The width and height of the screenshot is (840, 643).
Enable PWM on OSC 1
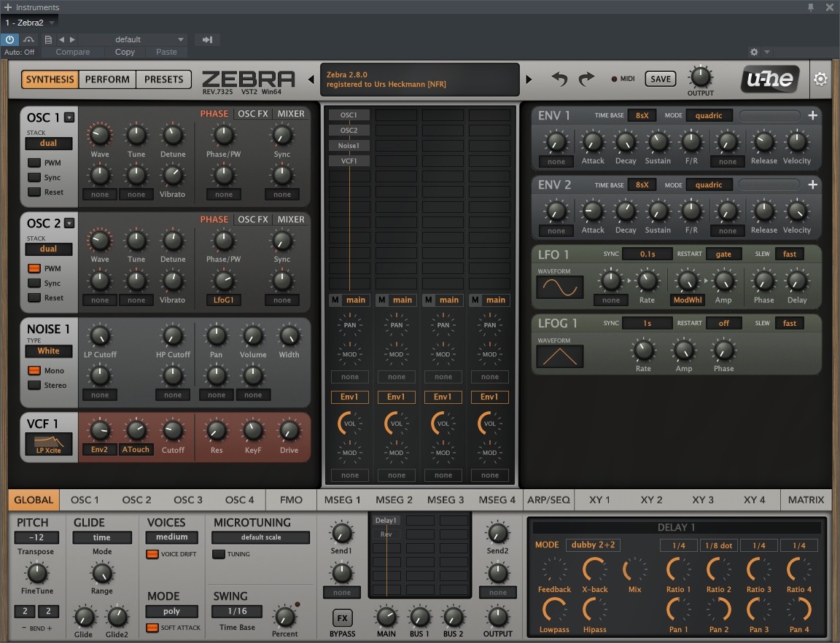point(34,163)
